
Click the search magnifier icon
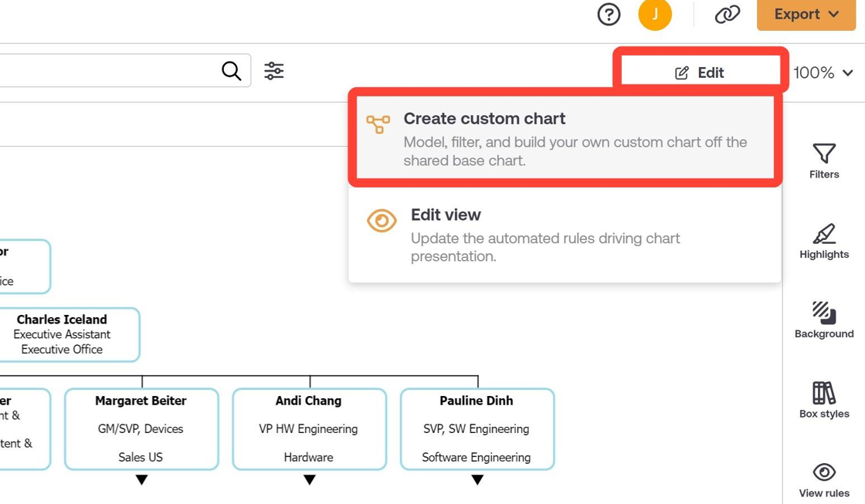232,70
